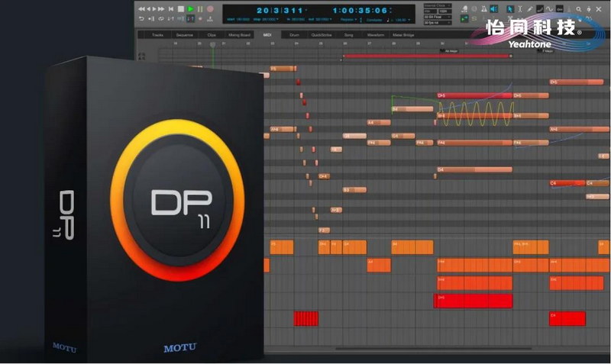Toggle the blue Audible Mode speaker icon
The width and height of the screenshot is (611, 364).
coord(493,9)
